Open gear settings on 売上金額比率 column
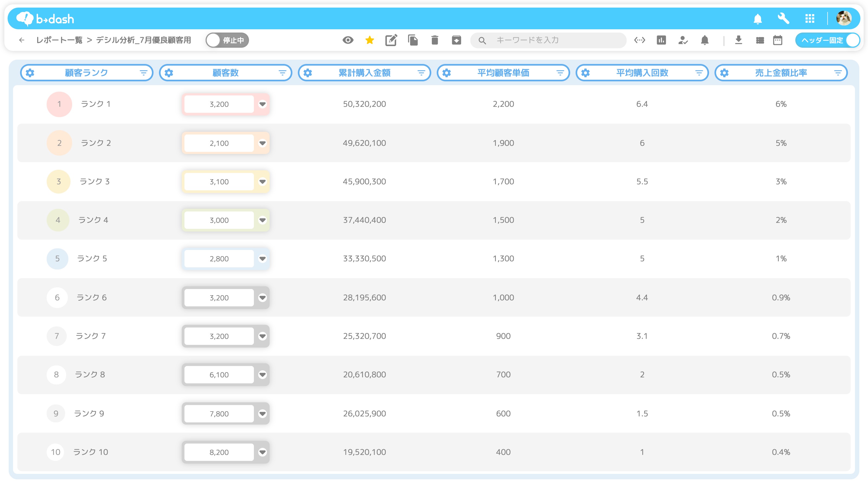 pos(725,73)
